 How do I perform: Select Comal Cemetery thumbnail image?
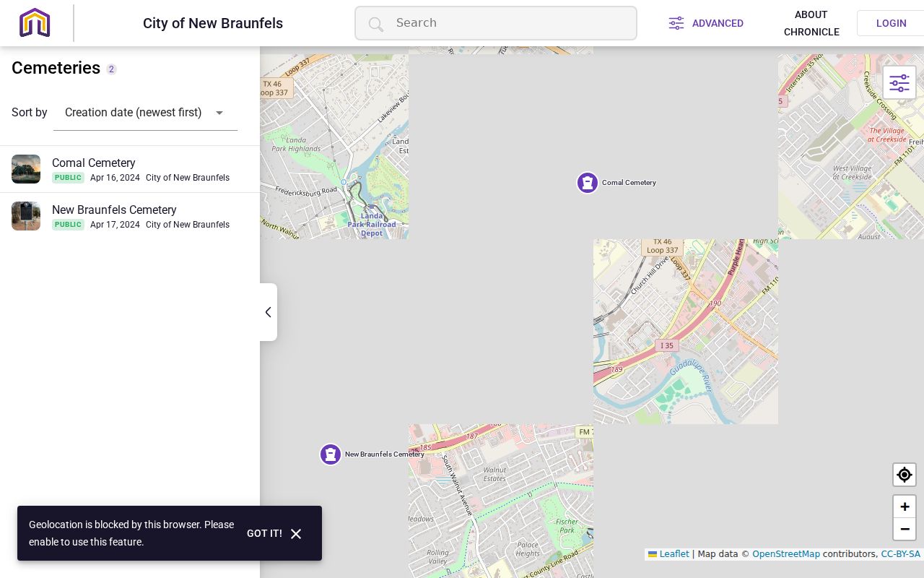[26, 169]
